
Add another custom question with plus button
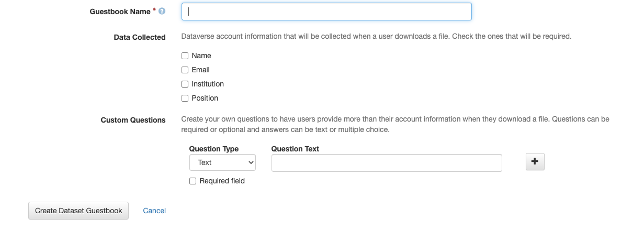click(535, 162)
